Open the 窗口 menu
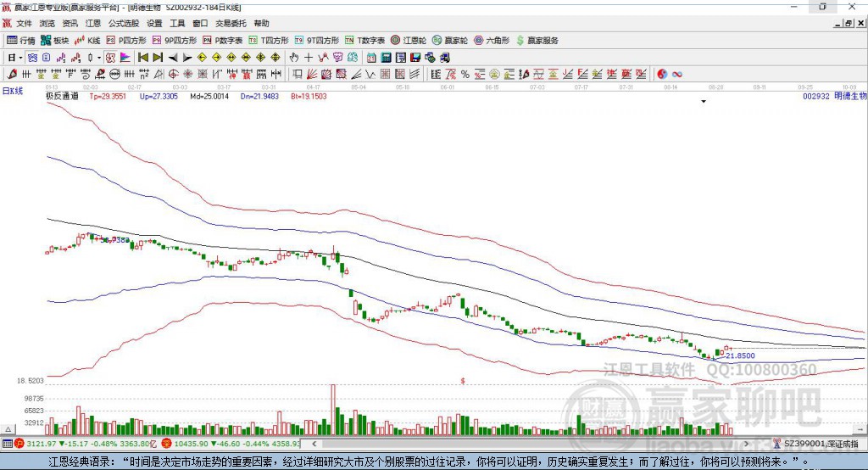This screenshot has width=868, height=470. click(x=200, y=23)
